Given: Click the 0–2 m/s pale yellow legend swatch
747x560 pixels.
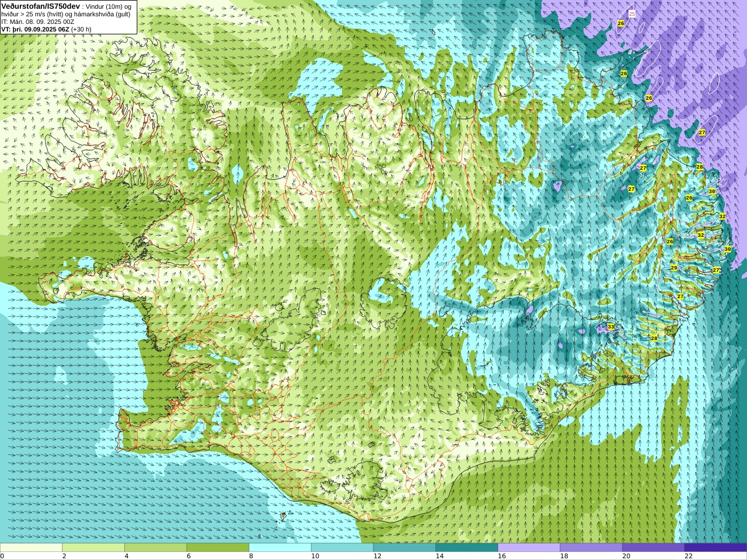Looking at the screenshot, I should click(x=31, y=547).
